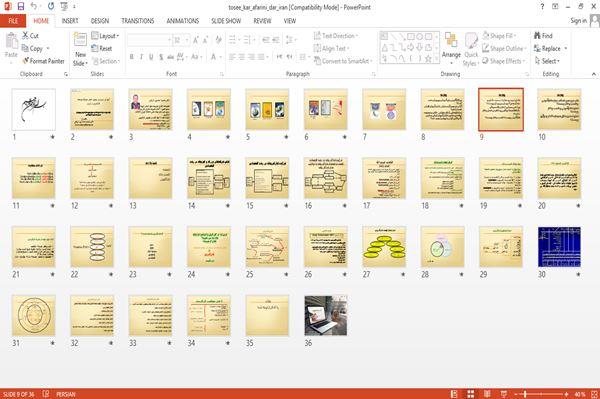Click the New Slide icon

click(x=80, y=40)
